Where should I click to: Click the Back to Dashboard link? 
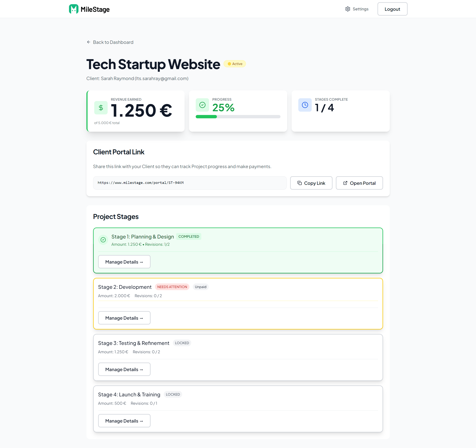(113, 42)
